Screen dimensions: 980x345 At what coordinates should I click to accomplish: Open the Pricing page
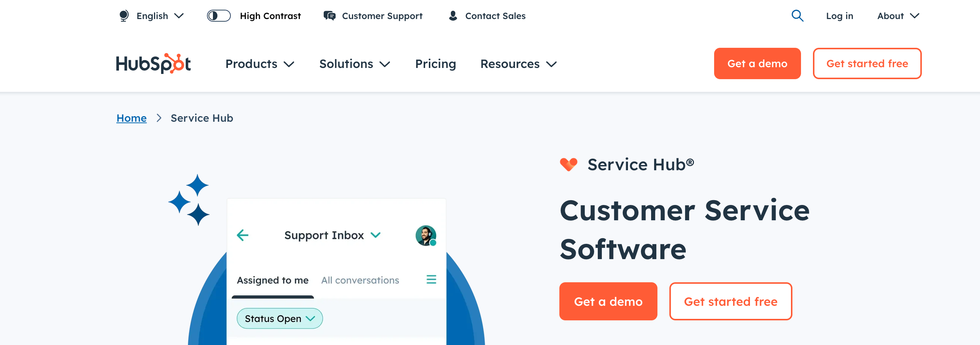click(436, 64)
